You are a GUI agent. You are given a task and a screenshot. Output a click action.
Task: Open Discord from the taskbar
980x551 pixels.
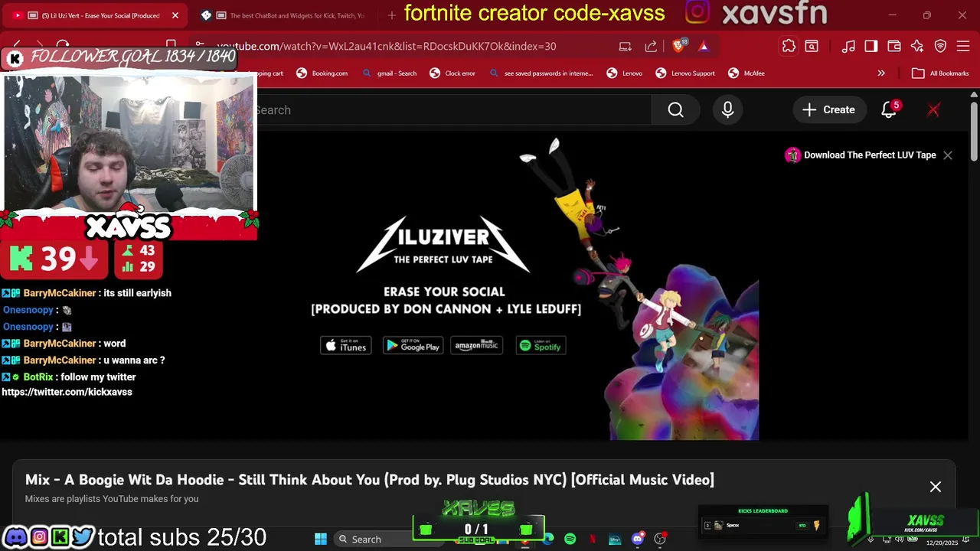click(x=637, y=539)
